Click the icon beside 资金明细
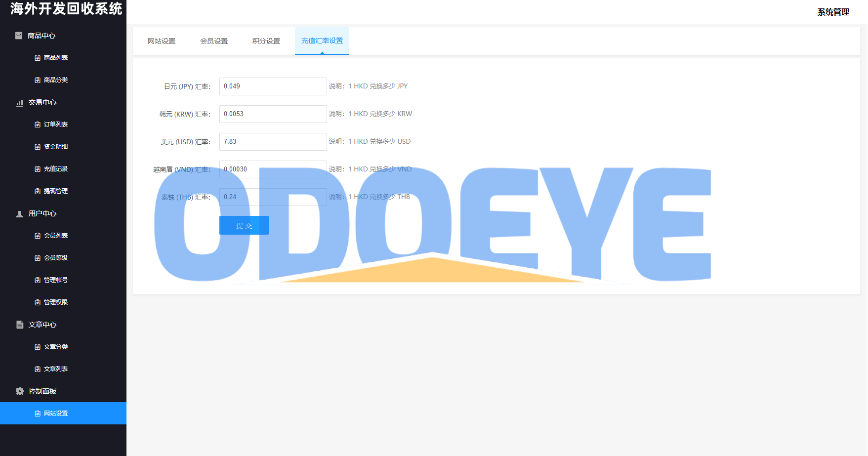 pos(38,147)
